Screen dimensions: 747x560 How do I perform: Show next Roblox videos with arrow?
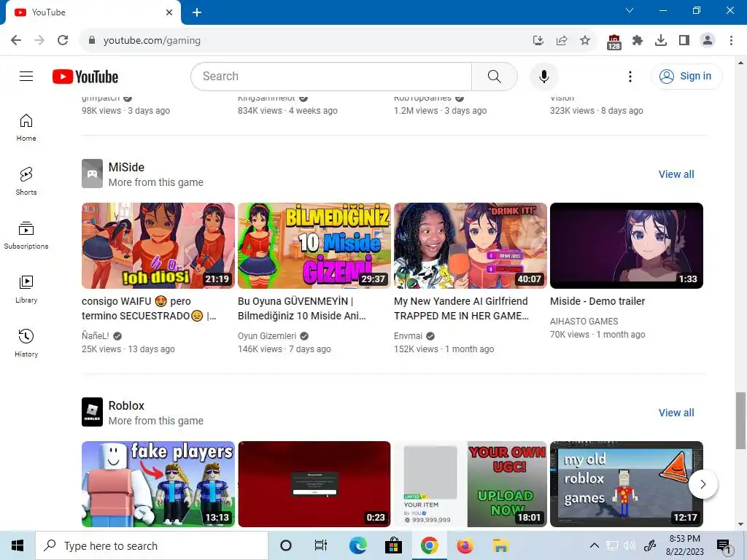pyautogui.click(x=703, y=484)
